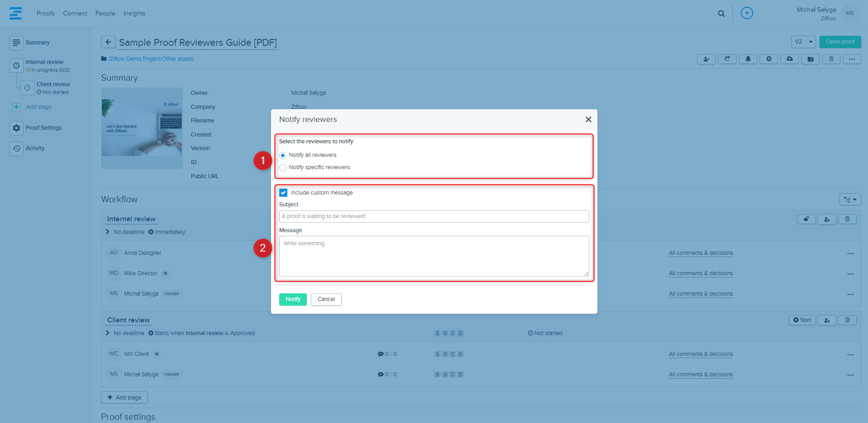Click the add reviewer person-plus icon

click(x=706, y=59)
